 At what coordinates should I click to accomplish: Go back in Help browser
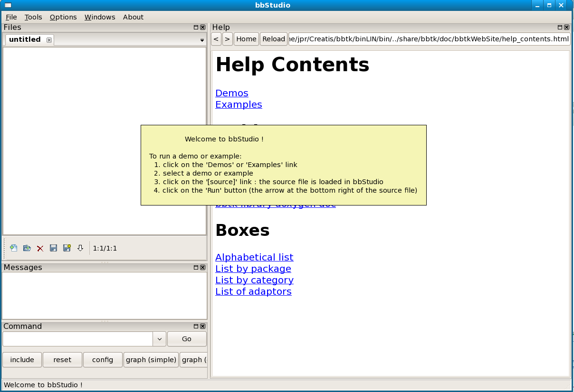[216, 39]
